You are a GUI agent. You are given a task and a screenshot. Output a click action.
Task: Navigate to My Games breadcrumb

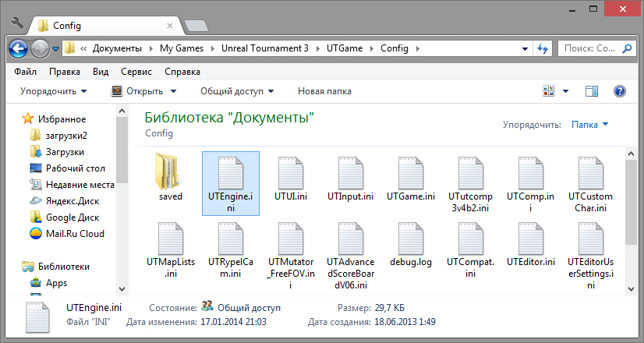pos(182,48)
